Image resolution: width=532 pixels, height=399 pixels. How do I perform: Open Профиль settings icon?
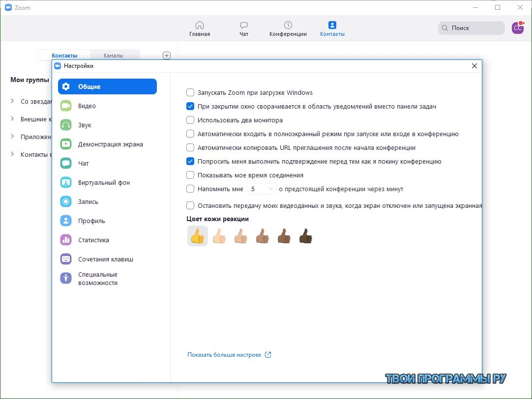(x=66, y=221)
